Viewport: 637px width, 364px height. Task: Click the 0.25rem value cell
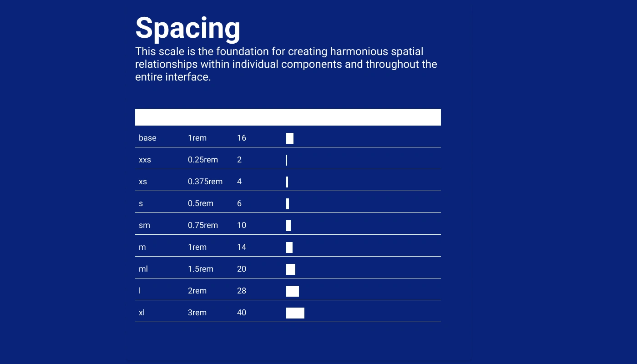point(203,160)
